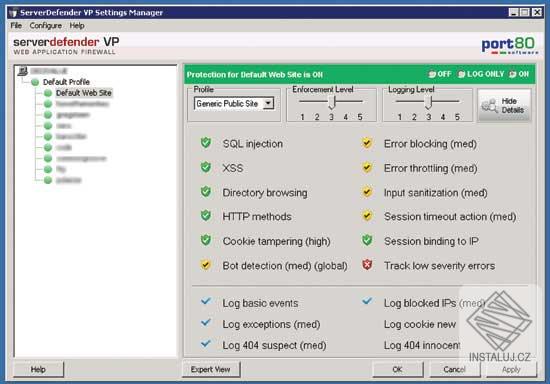Click the Apply button
The image size is (550, 384).
[x=511, y=369]
